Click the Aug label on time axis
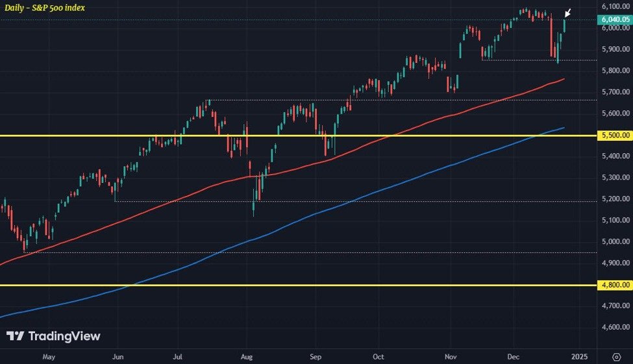 coord(246,357)
